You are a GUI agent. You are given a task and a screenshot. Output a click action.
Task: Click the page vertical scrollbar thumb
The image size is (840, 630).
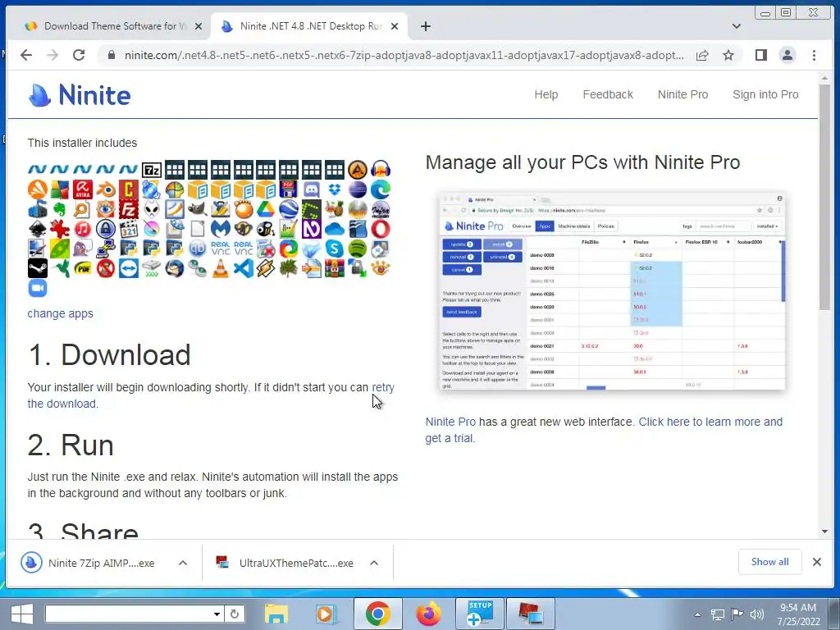click(x=824, y=197)
